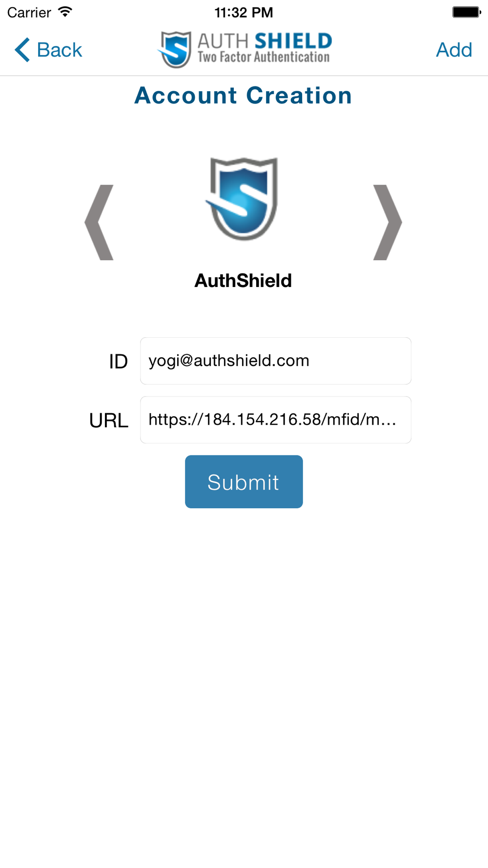Image resolution: width=488 pixels, height=868 pixels.
Task: Click the Two Factor Authentication tagline
Action: pyautogui.click(x=264, y=58)
